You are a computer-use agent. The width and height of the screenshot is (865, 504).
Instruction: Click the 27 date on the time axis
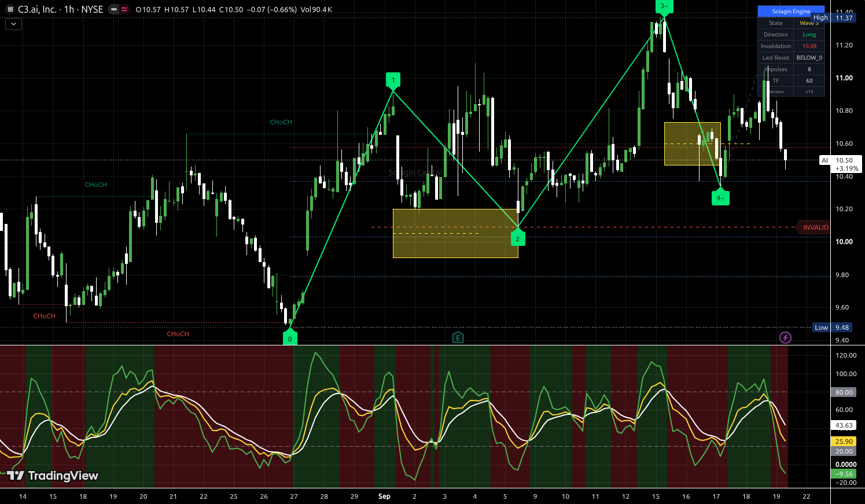tap(294, 496)
